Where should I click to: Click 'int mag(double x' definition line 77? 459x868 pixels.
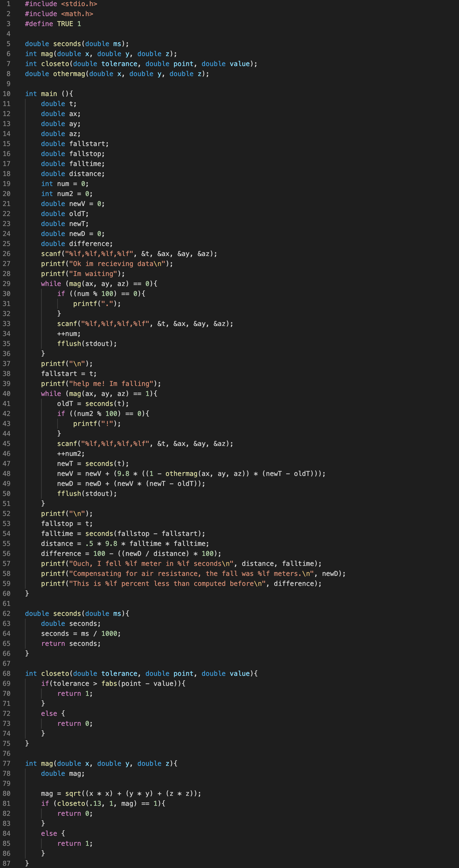(101, 764)
